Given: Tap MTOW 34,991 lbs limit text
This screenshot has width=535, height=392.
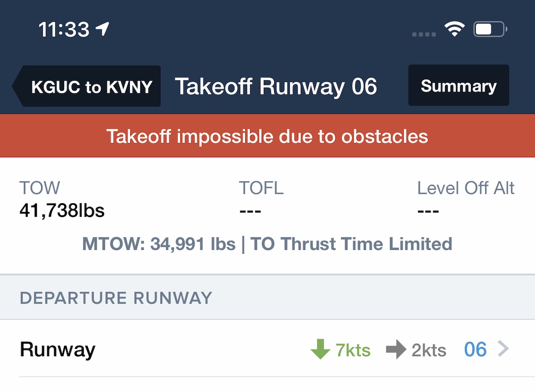Looking at the screenshot, I should click(x=159, y=244).
